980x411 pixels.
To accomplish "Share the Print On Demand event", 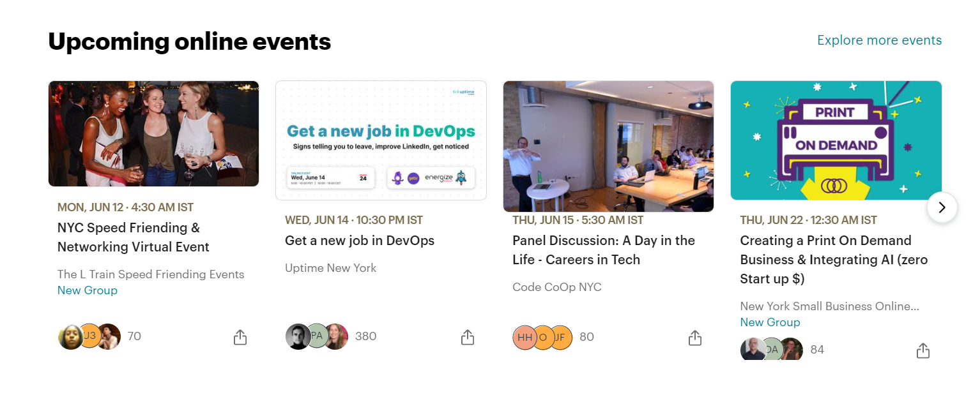I will click(923, 350).
